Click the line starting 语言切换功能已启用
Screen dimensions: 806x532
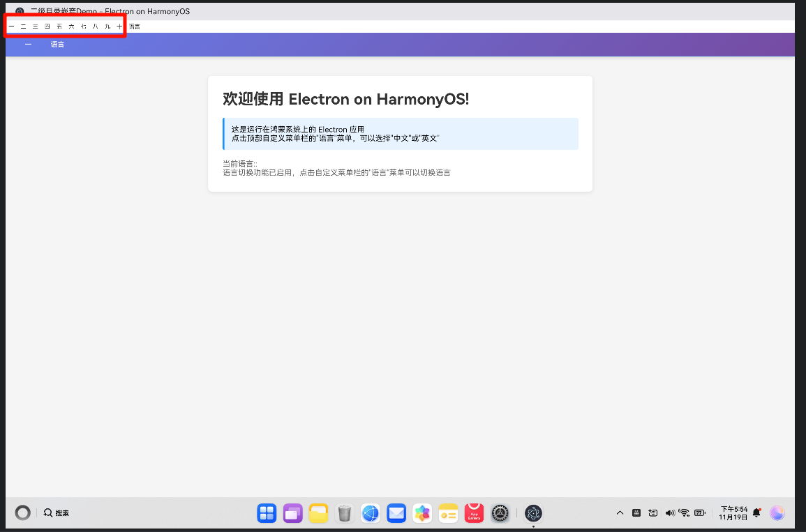click(x=336, y=172)
